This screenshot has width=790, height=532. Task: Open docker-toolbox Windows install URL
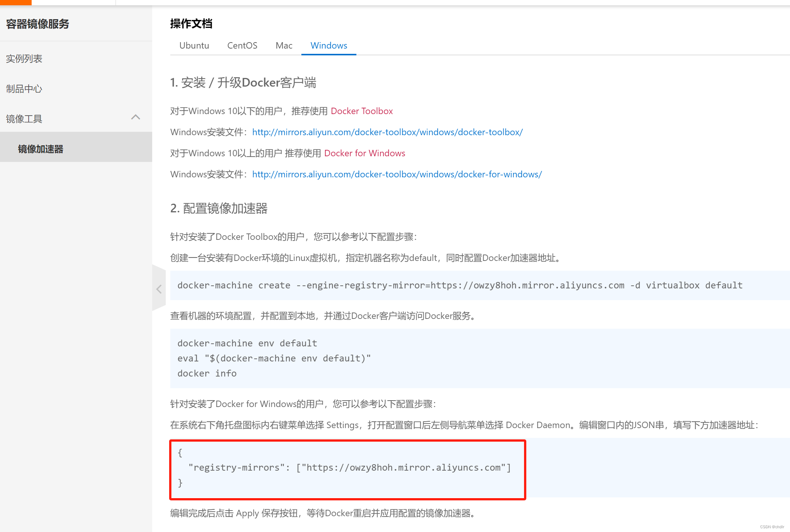coord(387,132)
